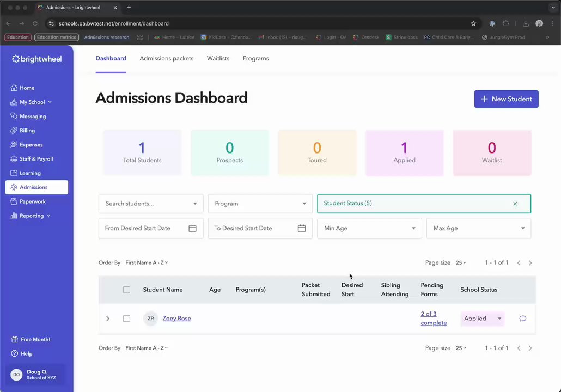Change Zoey Rose Applied status dropdown
The height and width of the screenshot is (392, 561).
click(482, 318)
